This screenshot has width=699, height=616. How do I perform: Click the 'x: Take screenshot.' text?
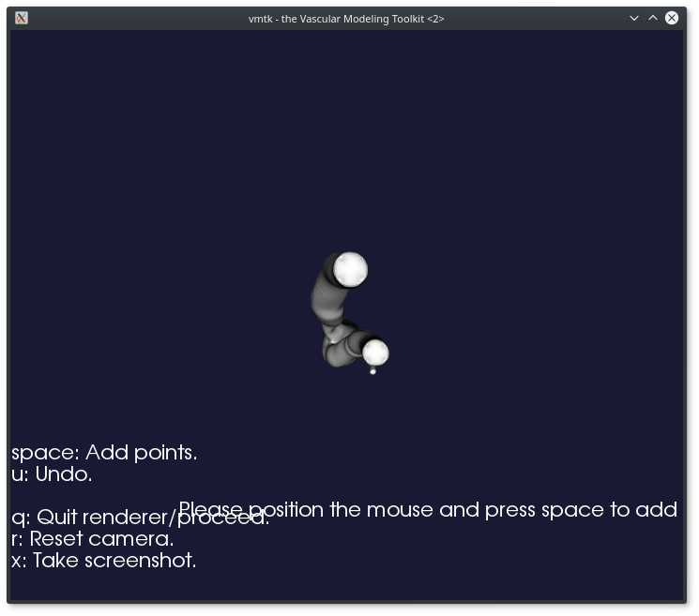[x=103, y=561]
